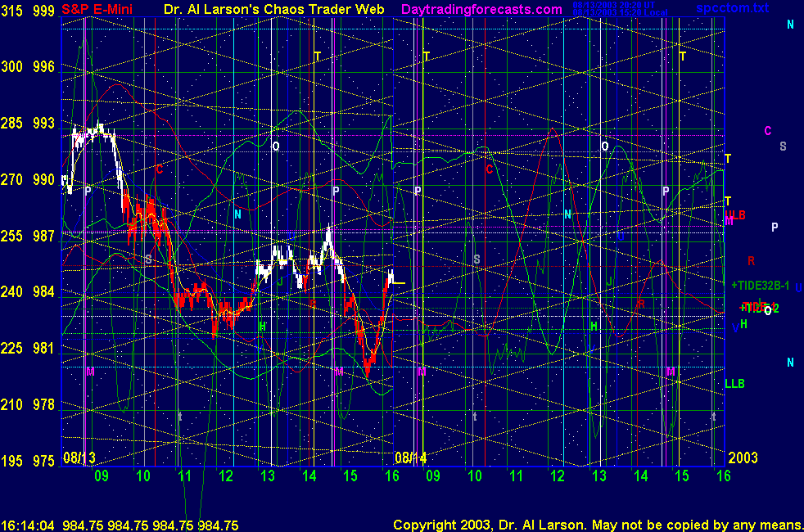The height and width of the screenshot is (532, 804).
Task: Click the 300 left scale label
Action: 11,66
